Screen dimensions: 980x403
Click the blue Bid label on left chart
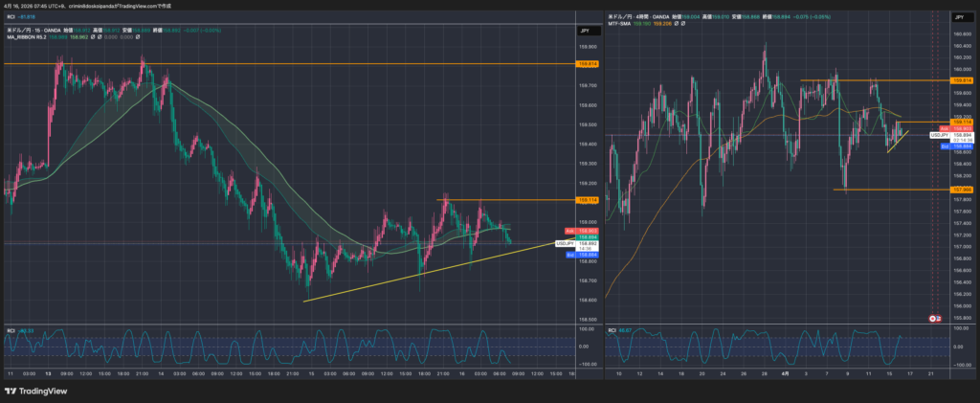568,255
